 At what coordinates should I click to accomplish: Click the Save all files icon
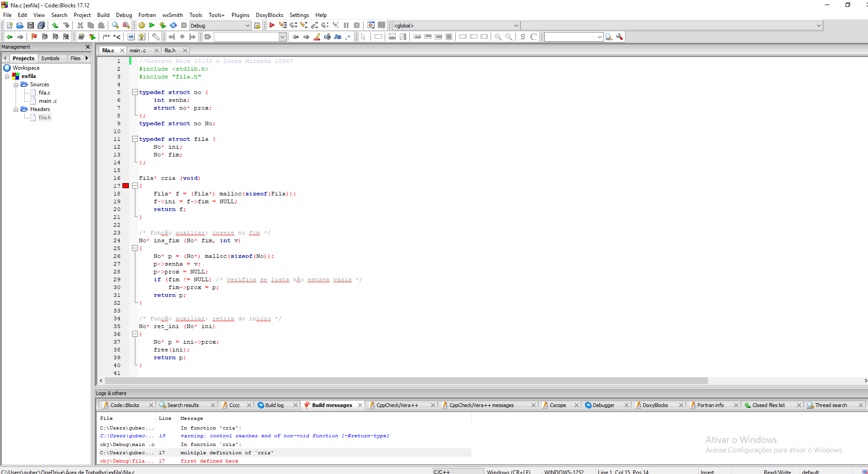[x=41, y=25]
